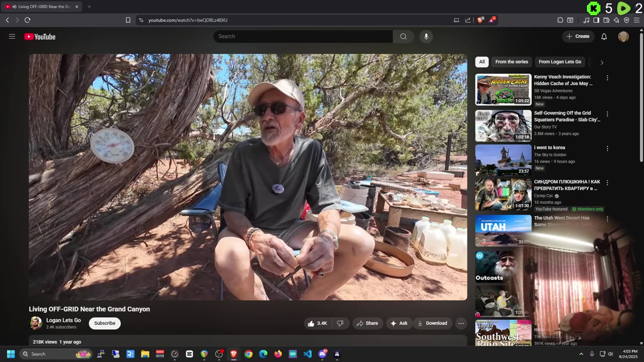The width and height of the screenshot is (644, 362).
Task: Start voice search with microphone icon
Action: click(x=426, y=36)
